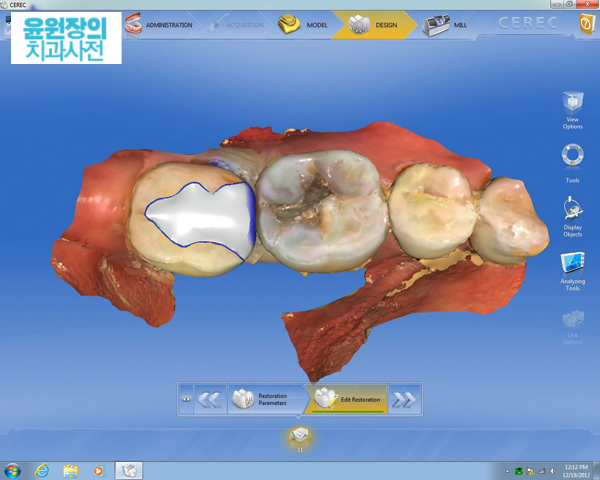Switch to the Administration phase
The height and width of the screenshot is (480, 600).
[160, 24]
